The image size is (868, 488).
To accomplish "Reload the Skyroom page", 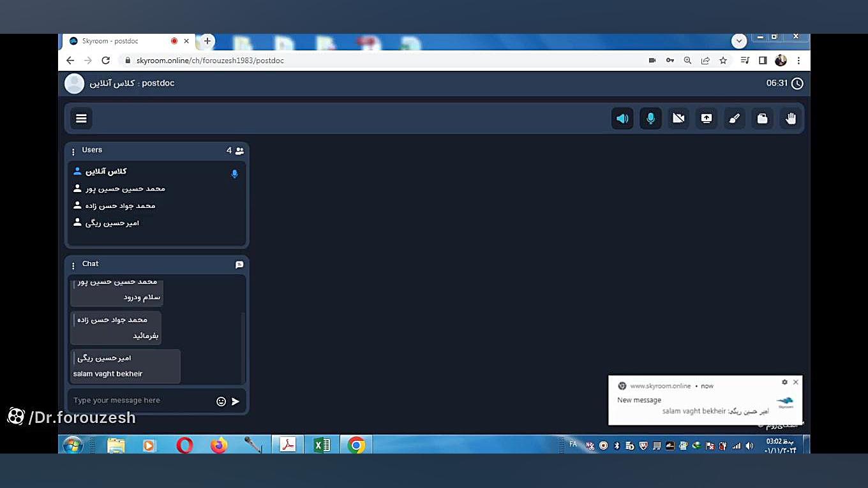I will (x=106, y=61).
